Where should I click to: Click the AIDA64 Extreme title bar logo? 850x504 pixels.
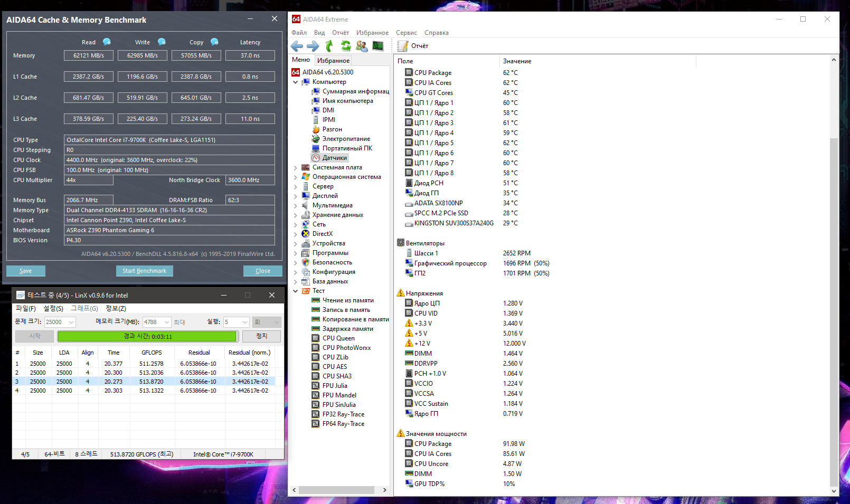[x=296, y=19]
